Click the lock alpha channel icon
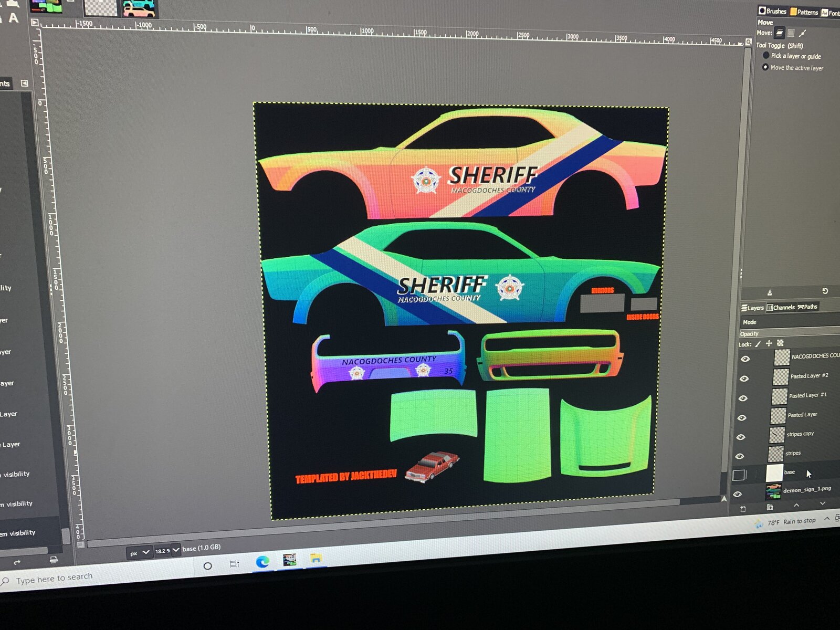 click(x=781, y=343)
